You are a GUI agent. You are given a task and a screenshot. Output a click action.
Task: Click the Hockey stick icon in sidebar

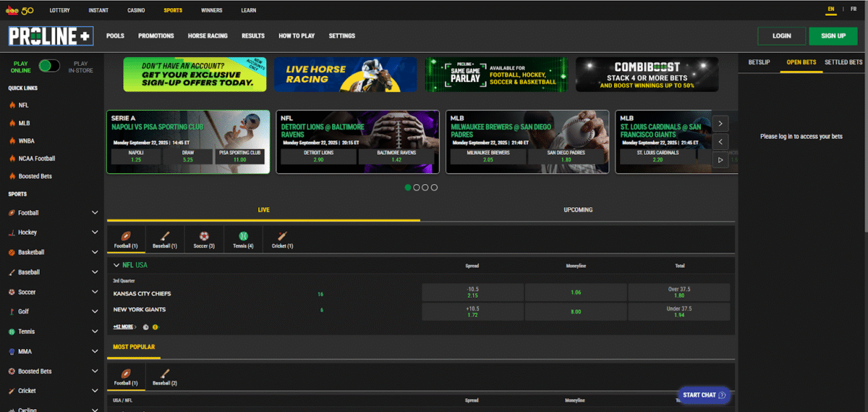(12, 232)
